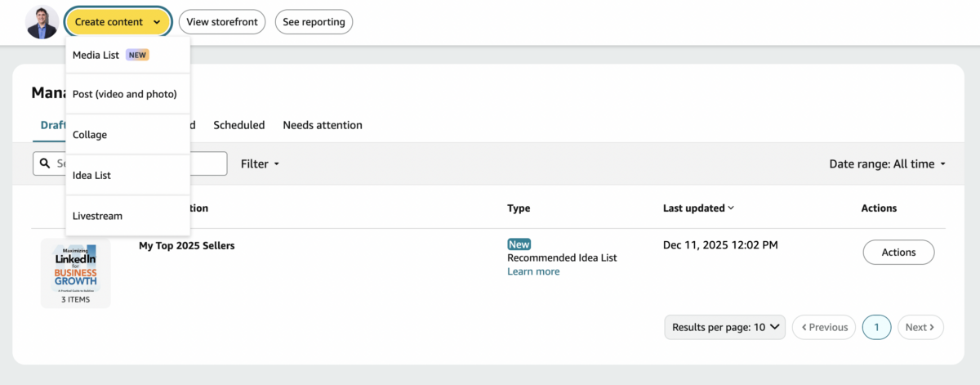Choose Media List from the menu
980x385 pixels.
[x=127, y=55]
